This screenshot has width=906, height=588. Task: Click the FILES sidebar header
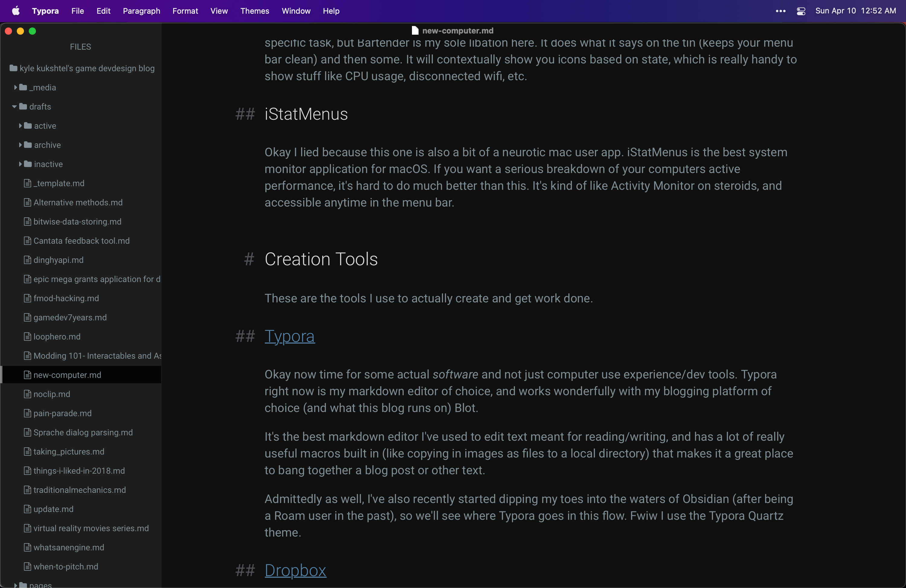(80, 47)
